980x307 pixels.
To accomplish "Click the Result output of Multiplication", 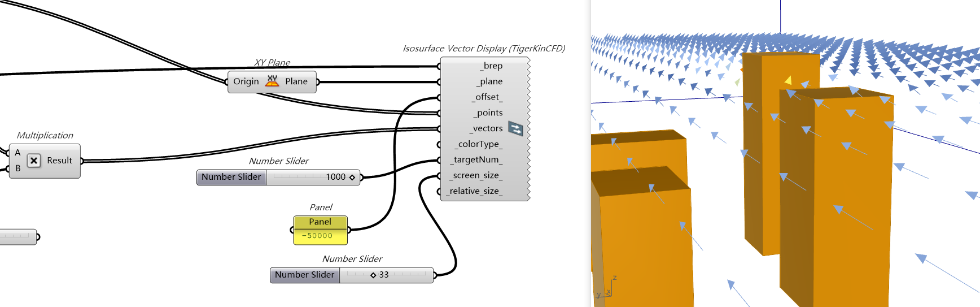I will (60, 161).
